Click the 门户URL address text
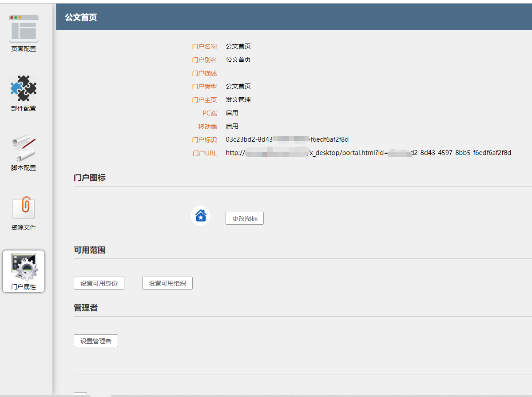This screenshot has width=532, height=397. click(x=369, y=153)
